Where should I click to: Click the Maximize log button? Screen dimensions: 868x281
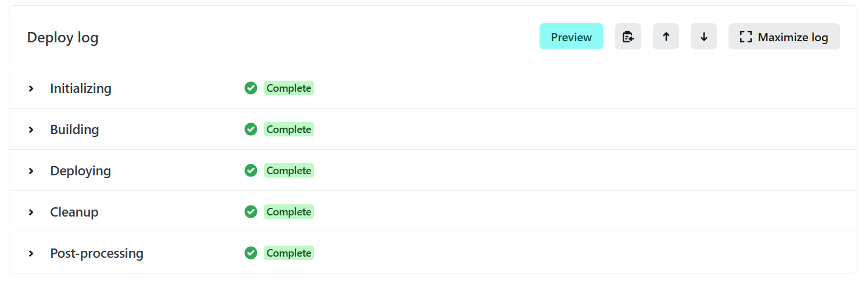click(x=784, y=37)
